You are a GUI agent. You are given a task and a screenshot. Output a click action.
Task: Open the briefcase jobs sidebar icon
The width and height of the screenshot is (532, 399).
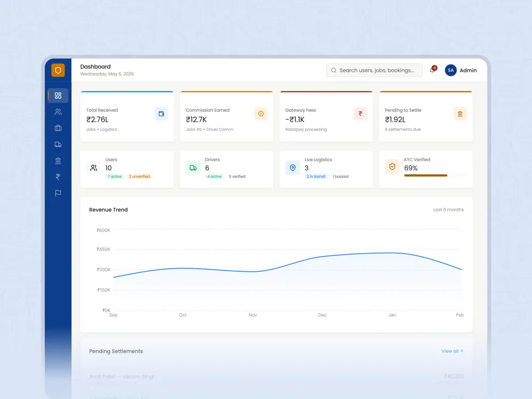pos(58,128)
